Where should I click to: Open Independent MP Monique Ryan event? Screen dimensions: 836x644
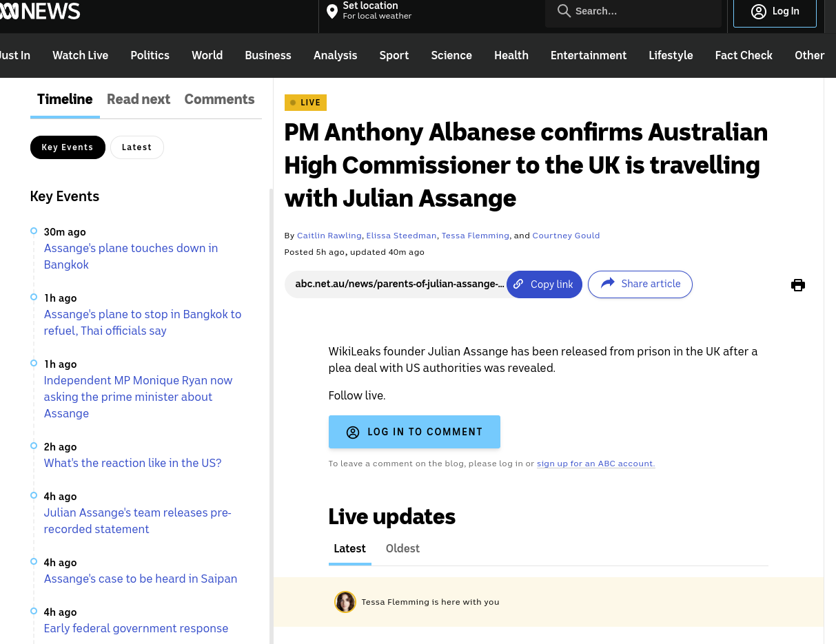point(138,397)
